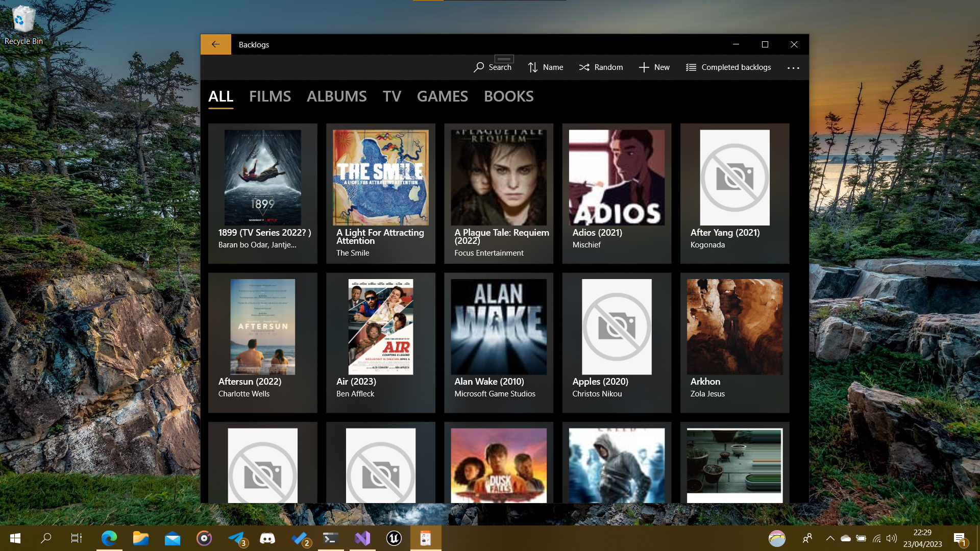
Task: Open Alan Wake (2010) cover
Action: pos(498,327)
